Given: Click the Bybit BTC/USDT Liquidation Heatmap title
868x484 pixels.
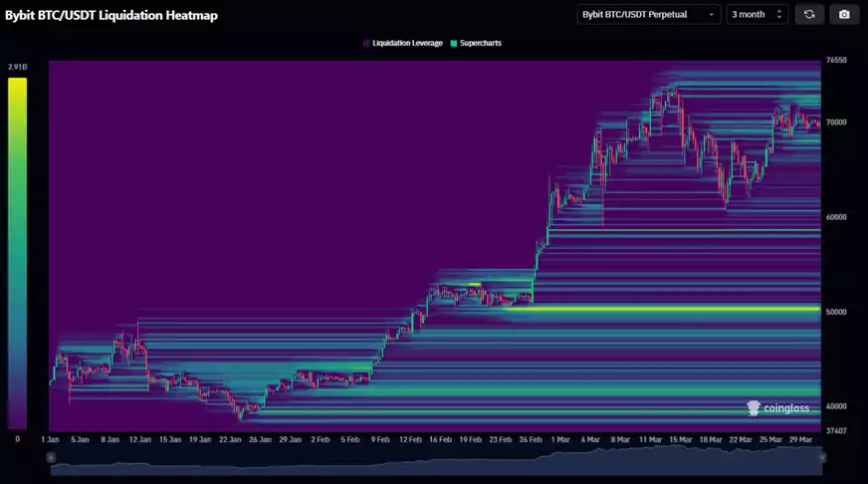Looking at the screenshot, I should [111, 16].
